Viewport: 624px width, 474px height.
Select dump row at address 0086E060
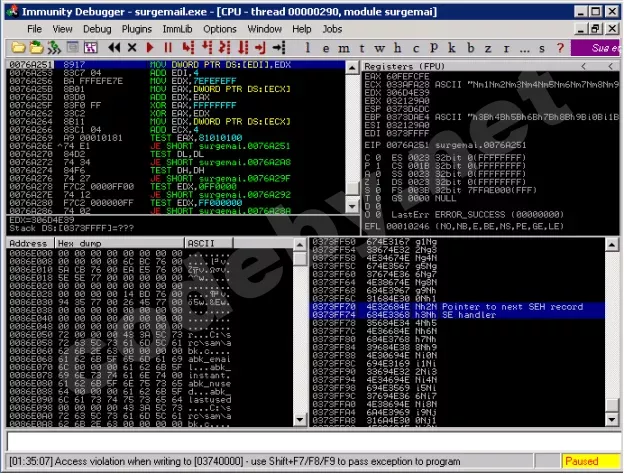point(150,351)
